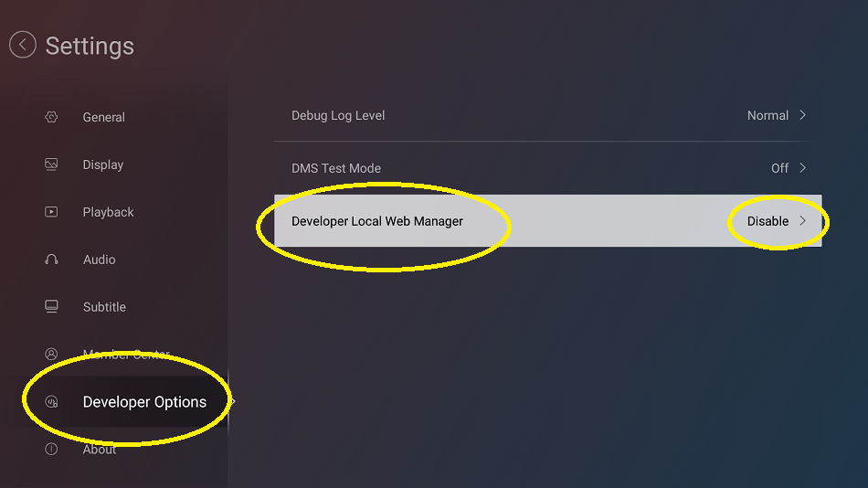This screenshot has width=868, height=488.
Task: Click the Subtitle icon in sidebar
Action: (51, 307)
